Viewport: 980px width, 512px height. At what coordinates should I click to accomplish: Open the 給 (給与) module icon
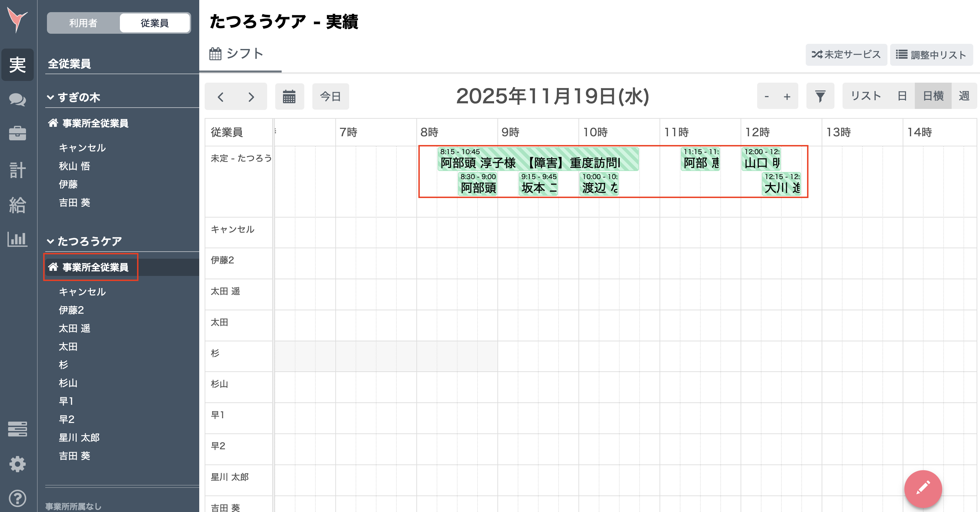[18, 205]
